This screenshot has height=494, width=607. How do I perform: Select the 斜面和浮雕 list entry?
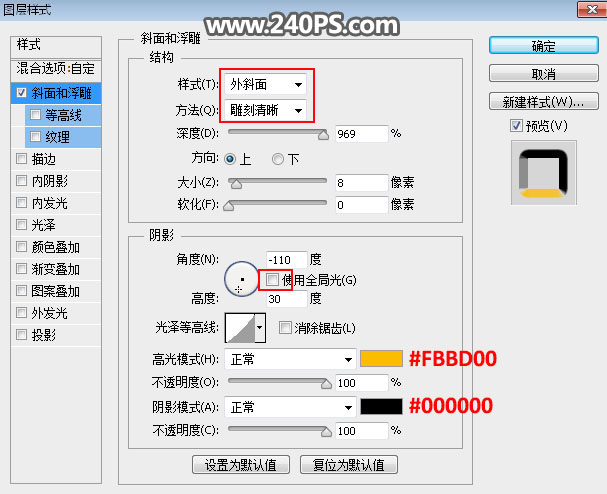click(x=56, y=93)
